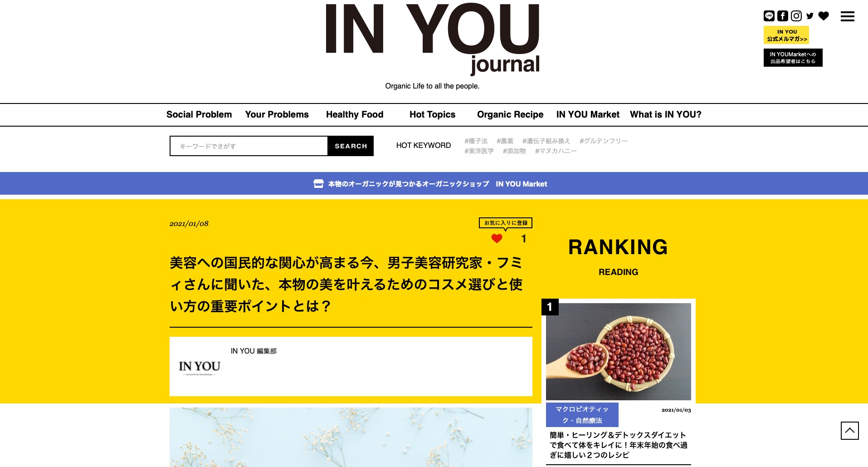Viewport: 868px width, 467px height.
Task: Click the like count number 1
Action: (524, 239)
